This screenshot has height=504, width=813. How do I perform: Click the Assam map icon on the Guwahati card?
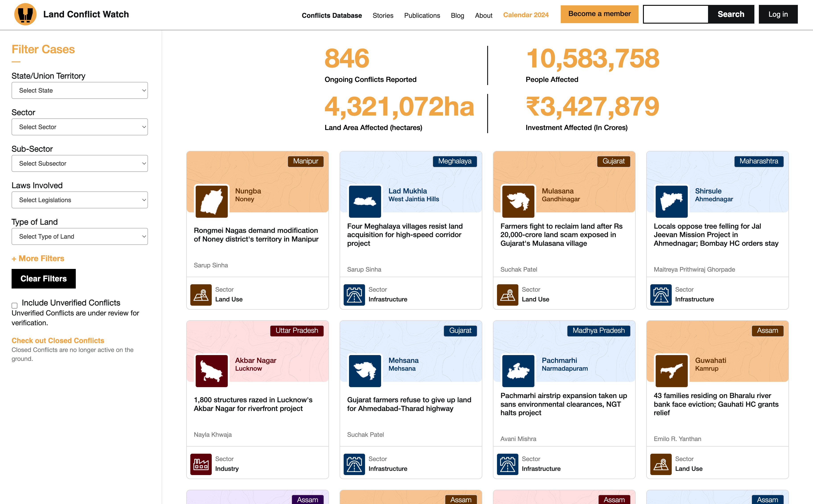pyautogui.click(x=671, y=371)
